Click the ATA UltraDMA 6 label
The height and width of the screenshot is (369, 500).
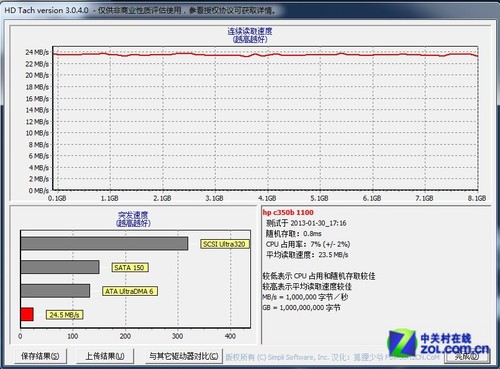(x=129, y=291)
